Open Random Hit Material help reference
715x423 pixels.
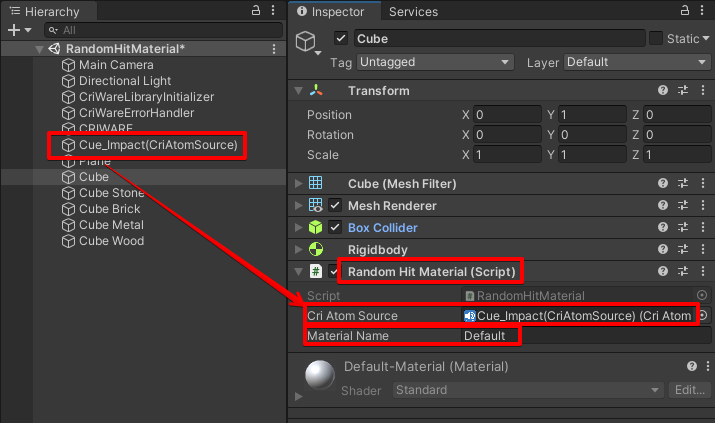[663, 271]
